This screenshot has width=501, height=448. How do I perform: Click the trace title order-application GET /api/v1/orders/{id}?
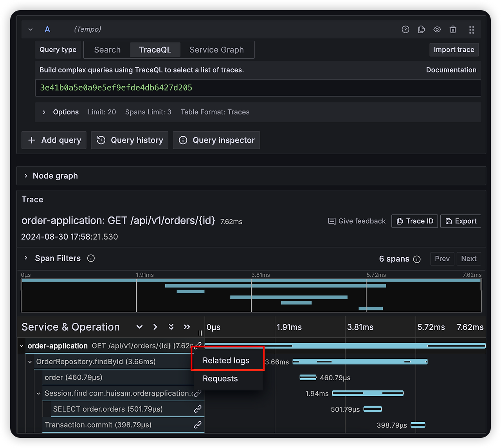118,220
